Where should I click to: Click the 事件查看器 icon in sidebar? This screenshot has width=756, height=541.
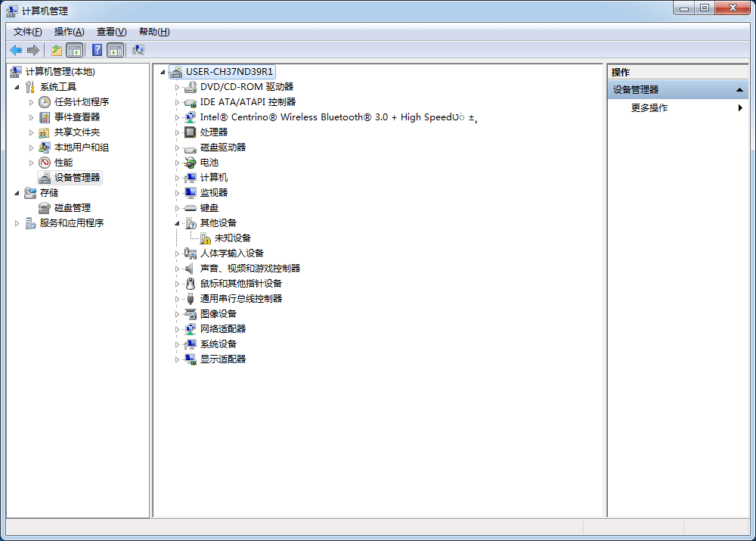(45, 117)
